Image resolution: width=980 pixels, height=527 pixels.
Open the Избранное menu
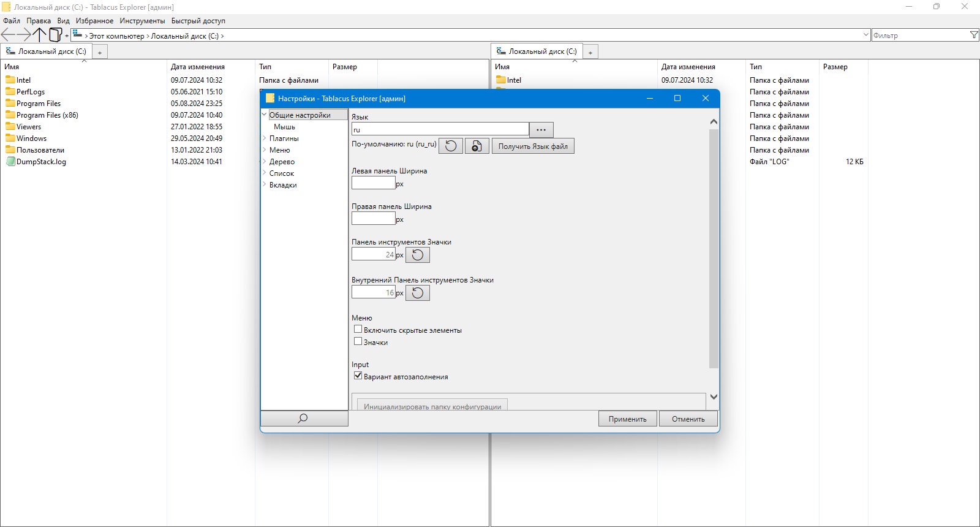94,21
